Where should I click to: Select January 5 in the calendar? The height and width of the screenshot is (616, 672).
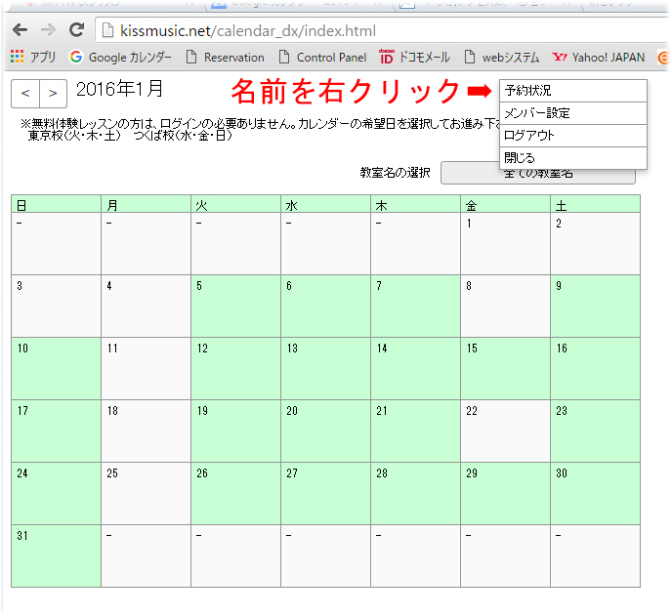click(235, 306)
